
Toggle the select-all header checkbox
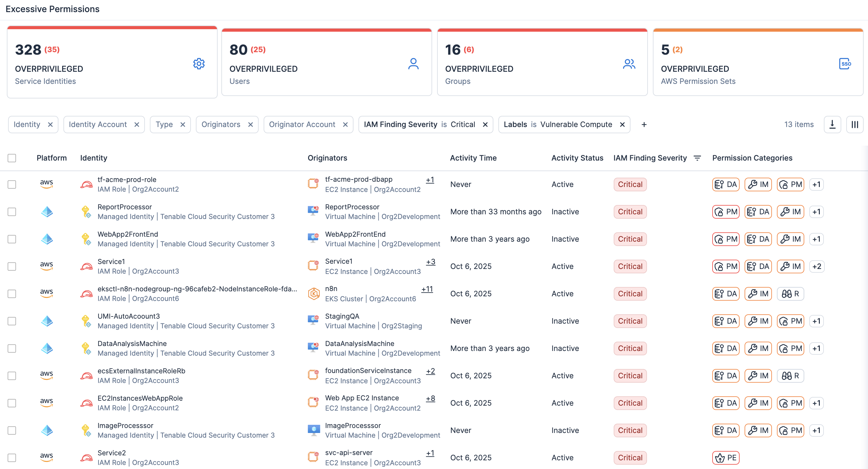tap(12, 158)
